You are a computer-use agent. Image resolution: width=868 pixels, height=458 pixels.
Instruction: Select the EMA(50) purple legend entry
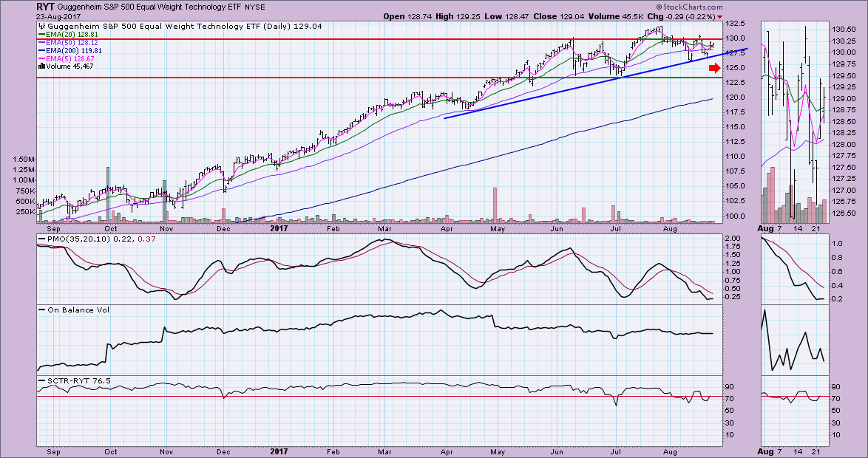[66, 43]
